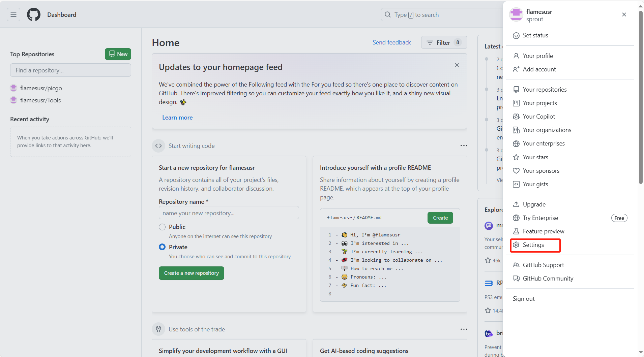The height and width of the screenshot is (357, 644).
Task: Click the globe icon beside Your enterprises
Action: [x=516, y=144]
